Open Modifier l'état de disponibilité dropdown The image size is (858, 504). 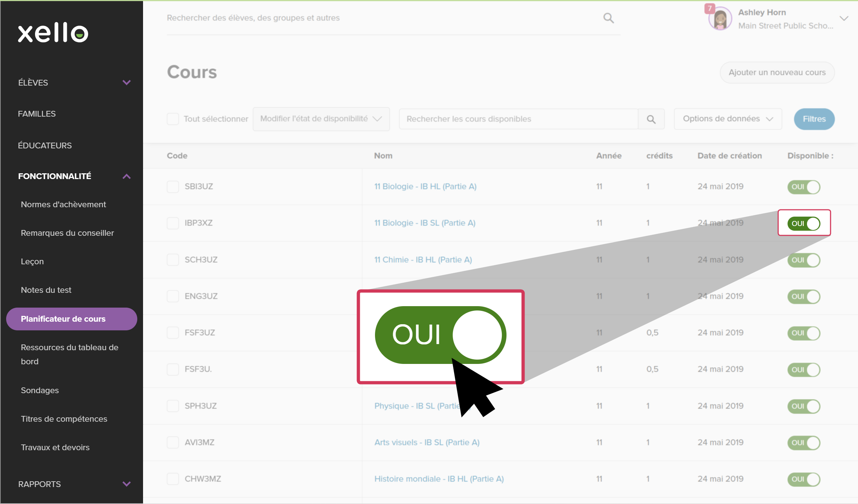pyautogui.click(x=321, y=119)
